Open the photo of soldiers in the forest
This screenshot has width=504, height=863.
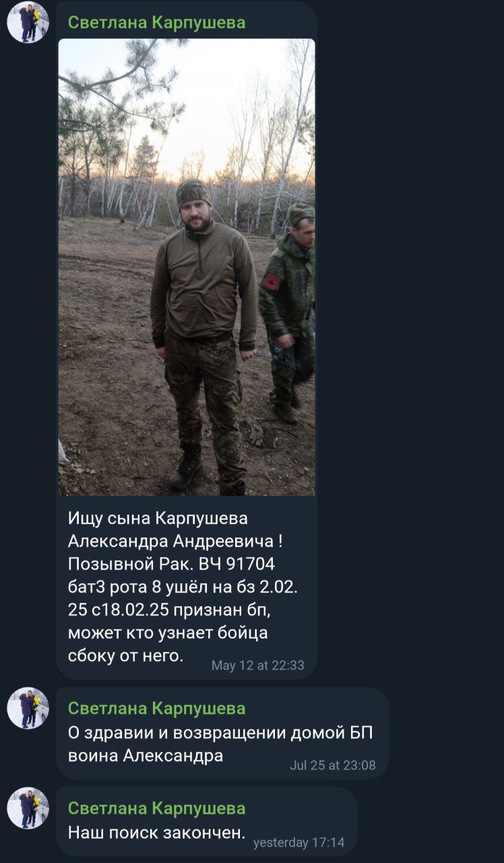[x=187, y=267]
